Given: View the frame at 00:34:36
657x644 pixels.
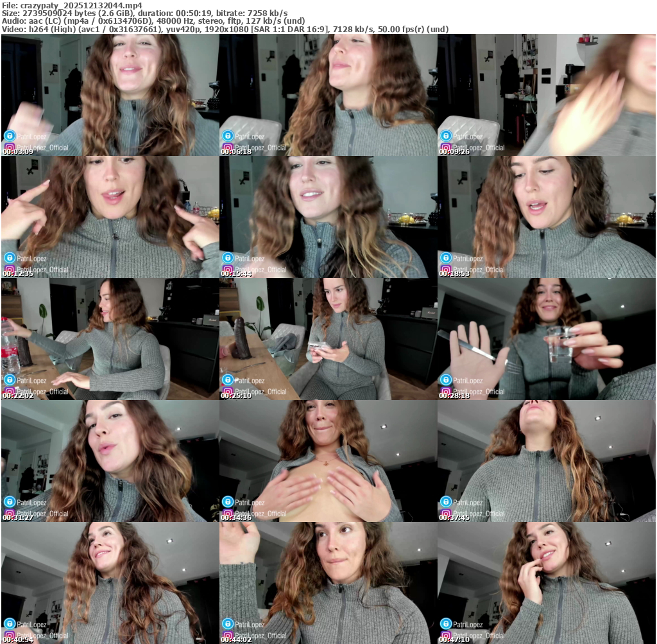Looking at the screenshot, I should (x=328, y=461).
